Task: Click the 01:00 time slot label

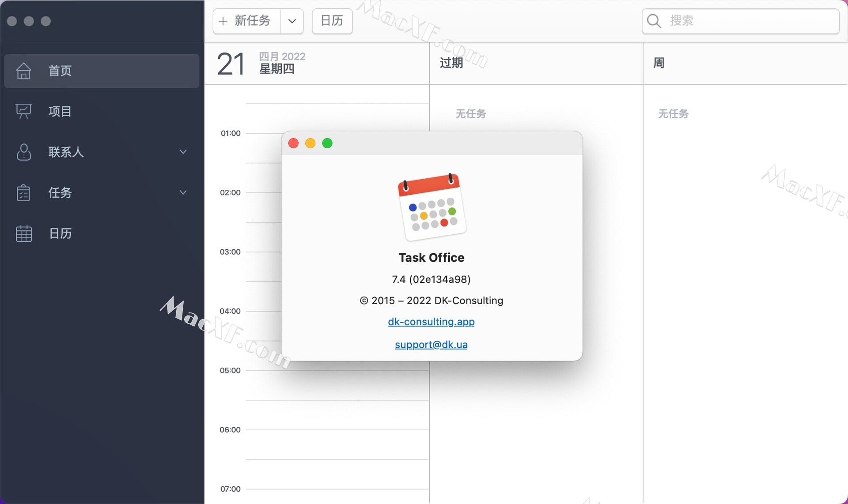Action: (x=231, y=133)
